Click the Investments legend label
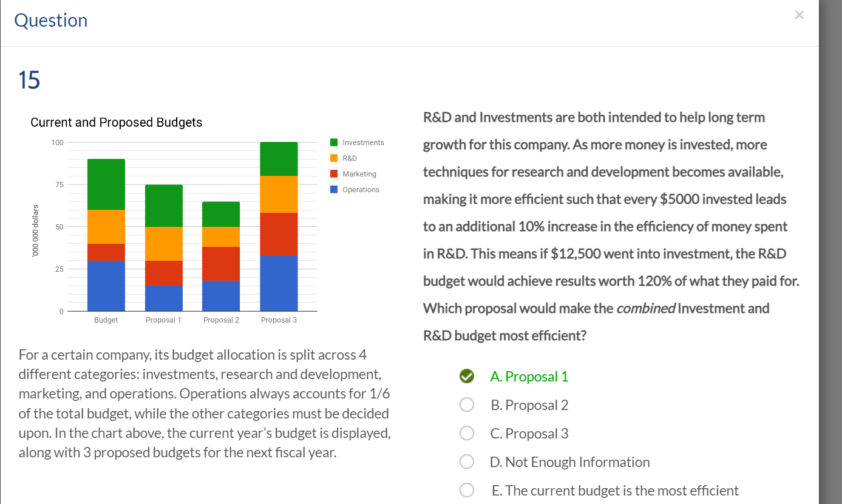Viewport: 842px width, 504px height. pyautogui.click(x=363, y=143)
